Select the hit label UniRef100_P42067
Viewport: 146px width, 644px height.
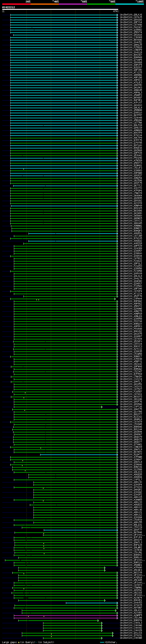click(x=131, y=27)
